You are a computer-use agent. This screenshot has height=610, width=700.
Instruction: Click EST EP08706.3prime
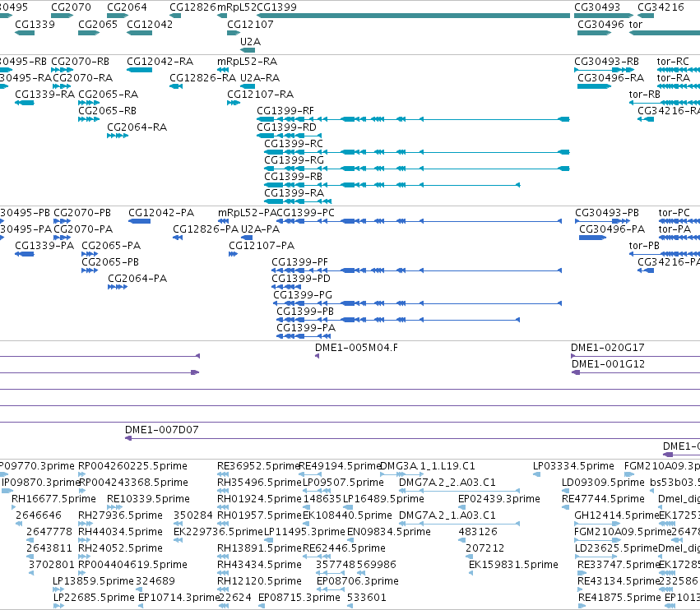pos(358,581)
